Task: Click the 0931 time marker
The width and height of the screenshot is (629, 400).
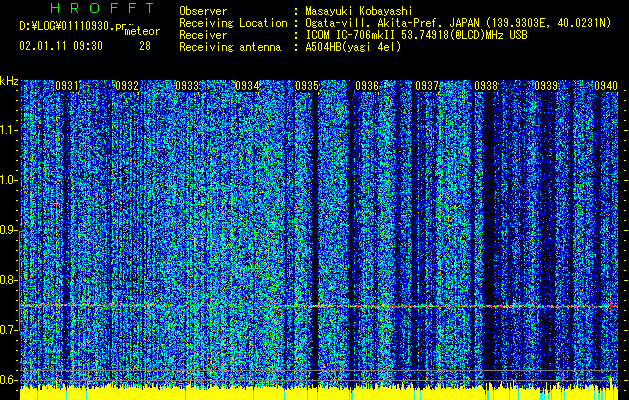Action: tap(67, 86)
